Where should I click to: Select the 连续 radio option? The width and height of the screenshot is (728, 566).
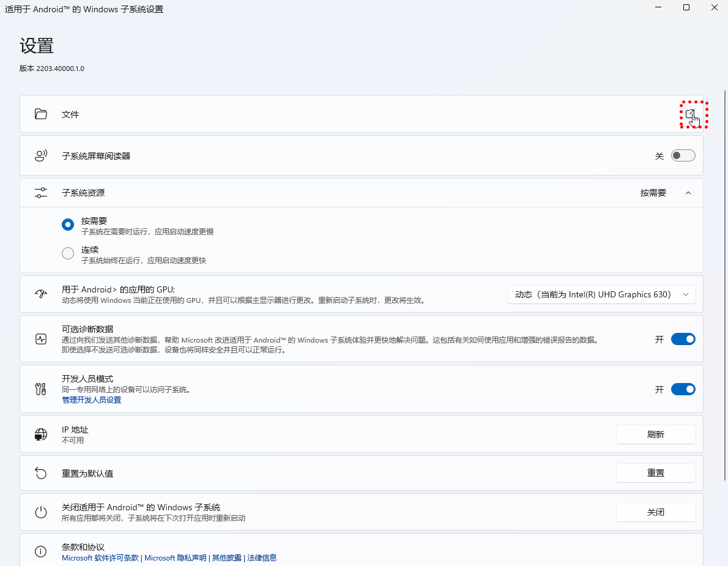click(68, 253)
